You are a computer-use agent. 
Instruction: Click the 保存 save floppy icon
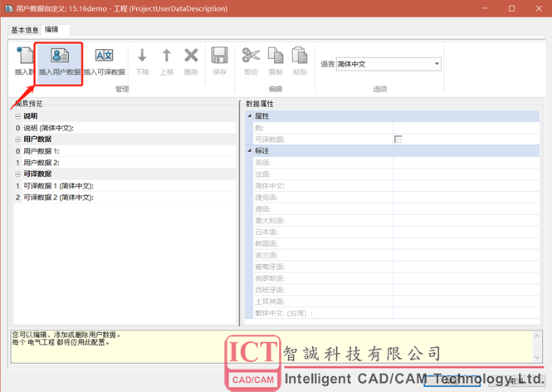point(219,56)
